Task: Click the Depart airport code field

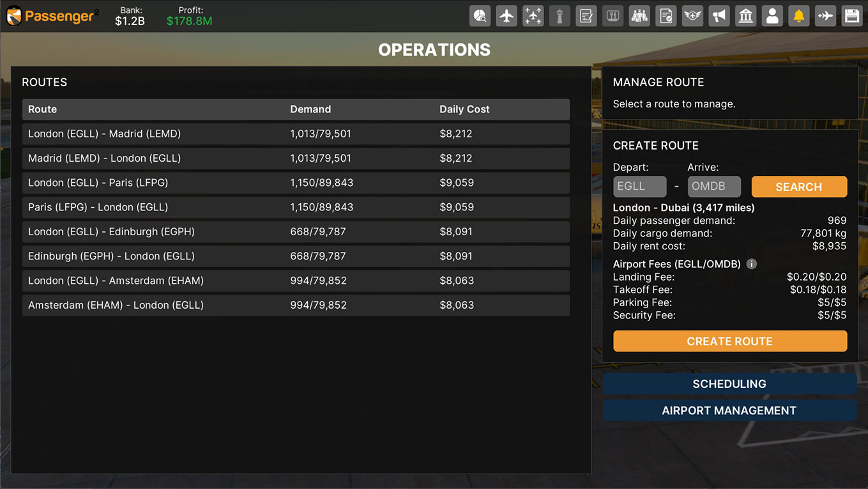Action: tap(639, 187)
